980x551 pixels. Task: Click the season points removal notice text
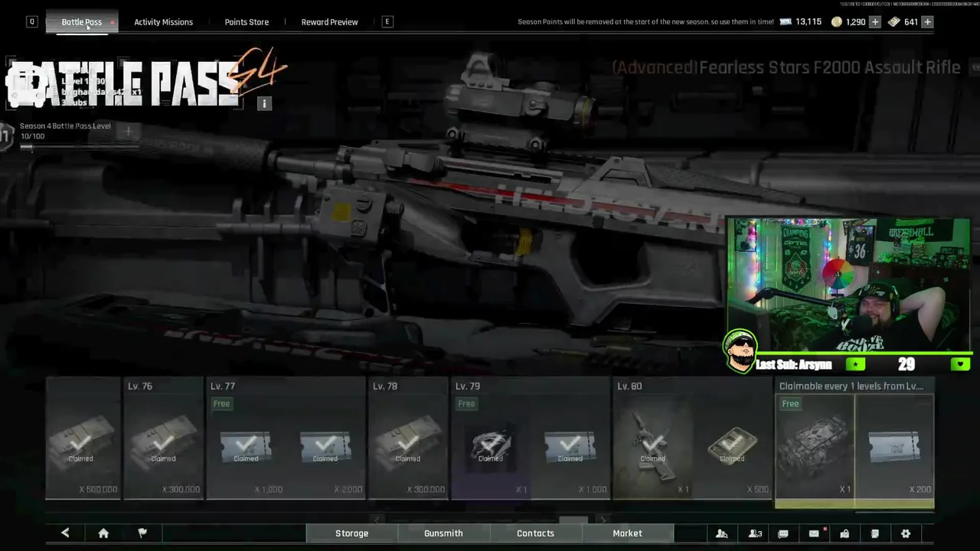coord(645,22)
